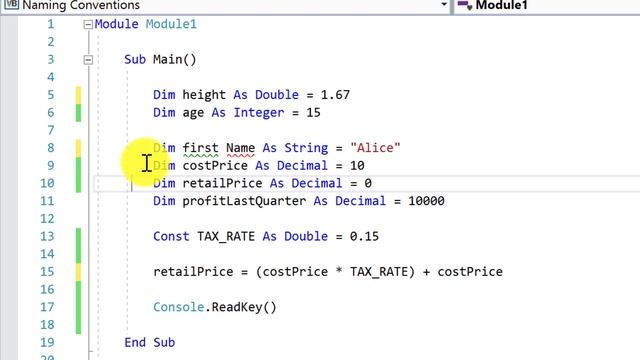Click 'Console' on line 17
This screenshot has width=640, height=360.
tap(178, 307)
